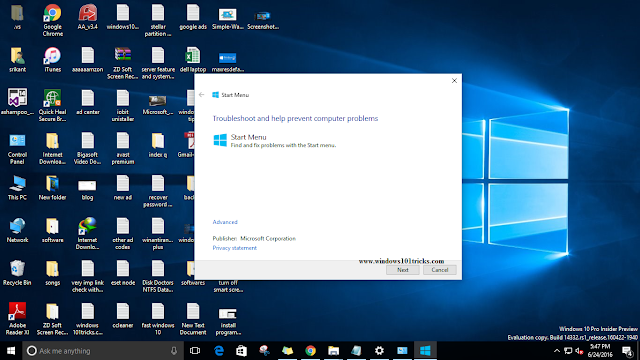640x360 pixels.
Task: Click the taskbar clock showing 6/24/2016
Action: pyautogui.click(x=600, y=351)
